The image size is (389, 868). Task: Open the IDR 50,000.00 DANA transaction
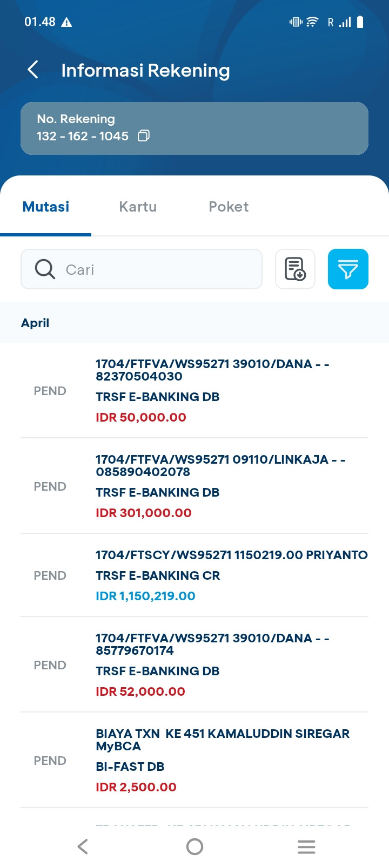click(194, 390)
